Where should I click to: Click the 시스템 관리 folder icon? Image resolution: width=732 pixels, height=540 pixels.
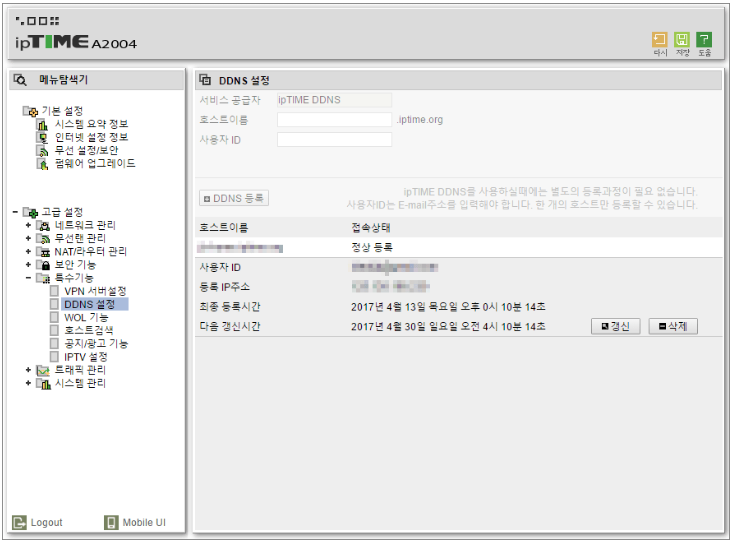click(x=43, y=384)
